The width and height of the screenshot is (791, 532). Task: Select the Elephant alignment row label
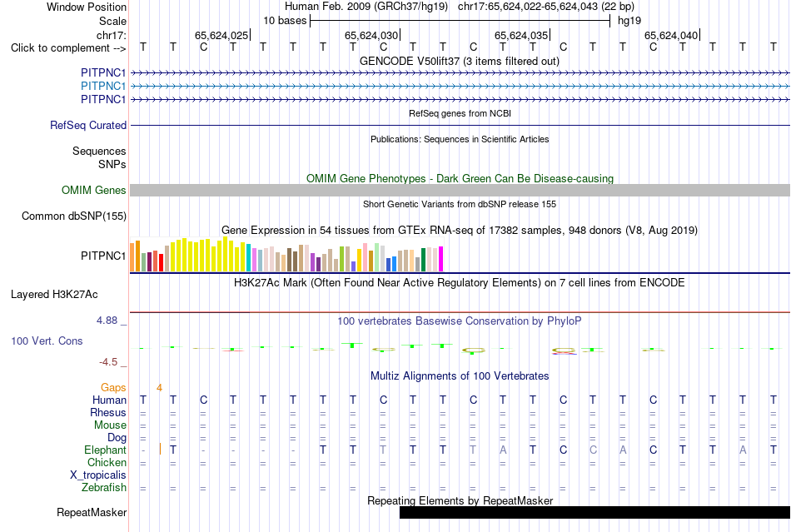click(105, 450)
